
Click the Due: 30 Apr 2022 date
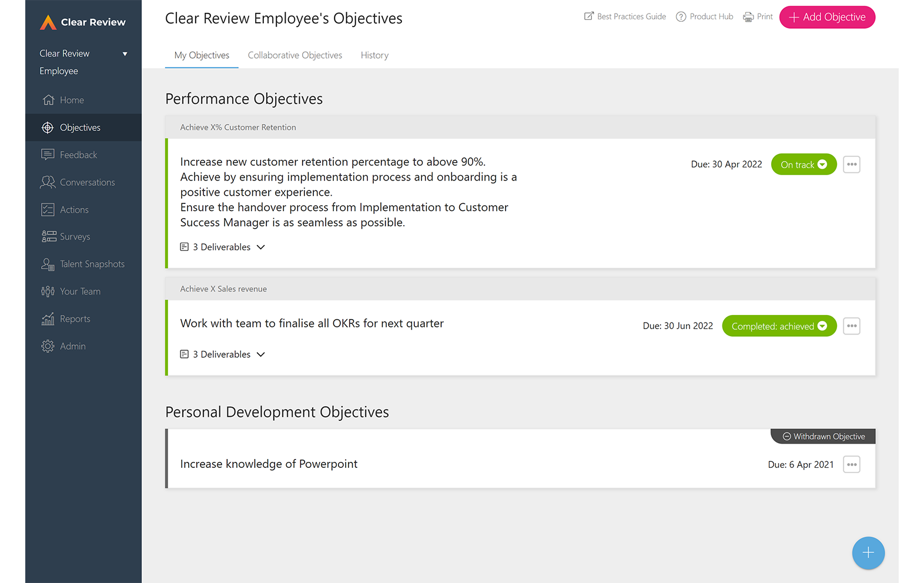(x=727, y=165)
